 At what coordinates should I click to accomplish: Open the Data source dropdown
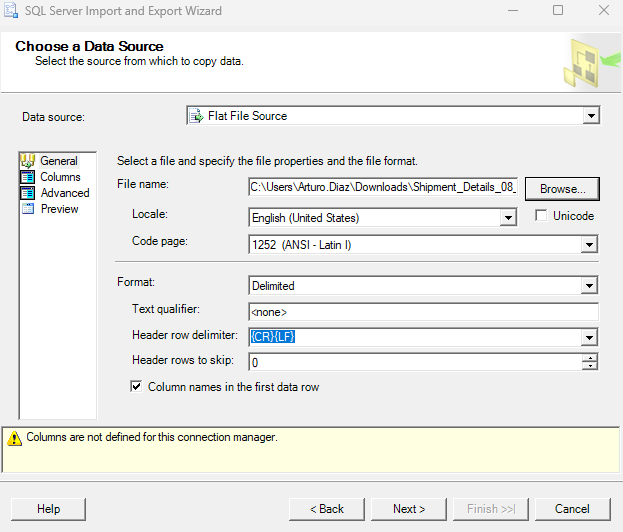[591, 116]
